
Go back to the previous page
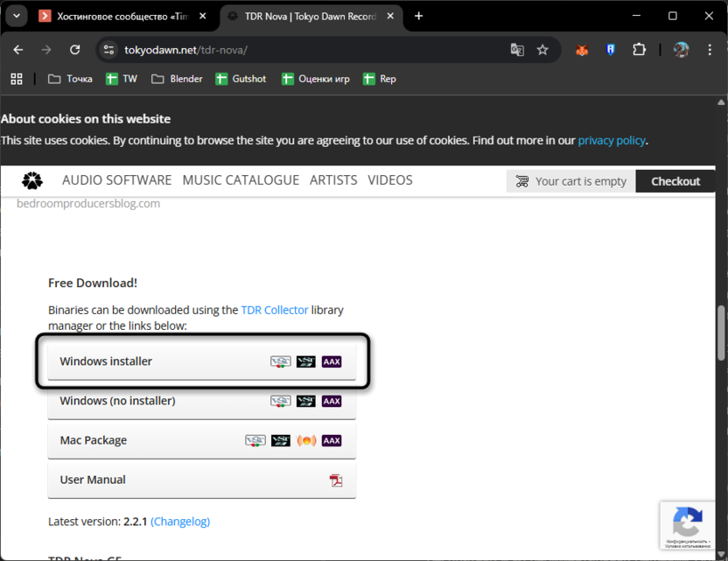tap(18, 50)
